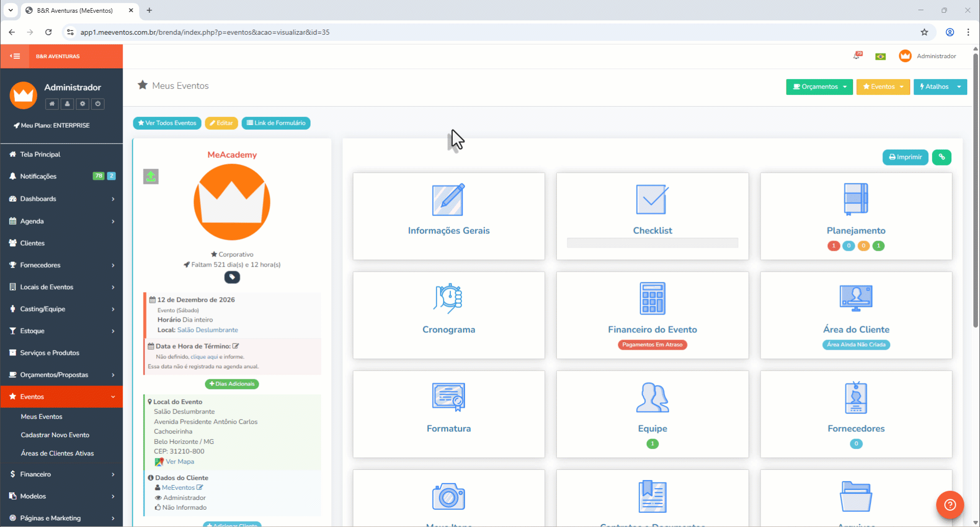
Task: Click the Área Ainda Não Criada badge
Action: [x=856, y=345]
